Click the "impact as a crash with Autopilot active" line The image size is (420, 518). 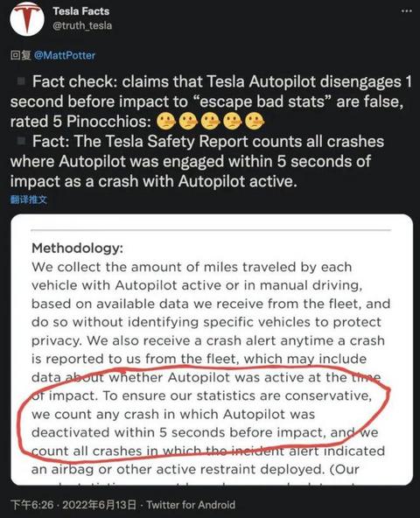(x=154, y=181)
